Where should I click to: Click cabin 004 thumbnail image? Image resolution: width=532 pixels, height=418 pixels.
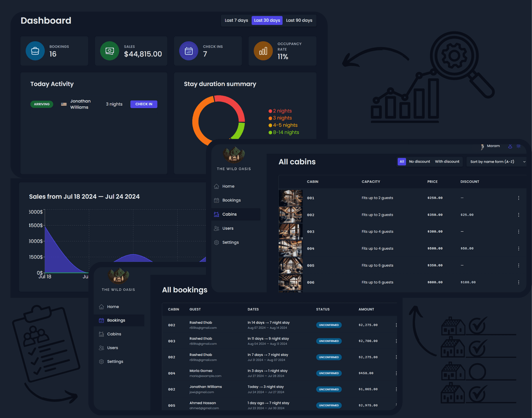point(290,248)
